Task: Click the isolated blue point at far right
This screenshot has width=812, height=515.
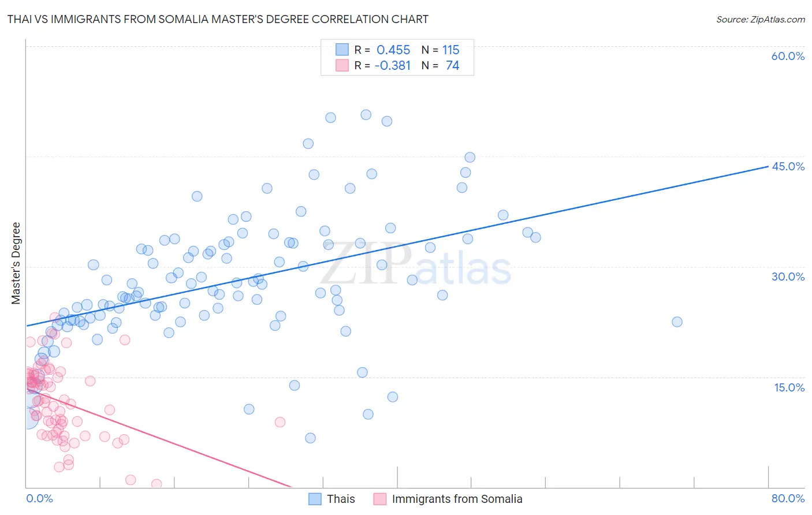Action: coord(677,322)
